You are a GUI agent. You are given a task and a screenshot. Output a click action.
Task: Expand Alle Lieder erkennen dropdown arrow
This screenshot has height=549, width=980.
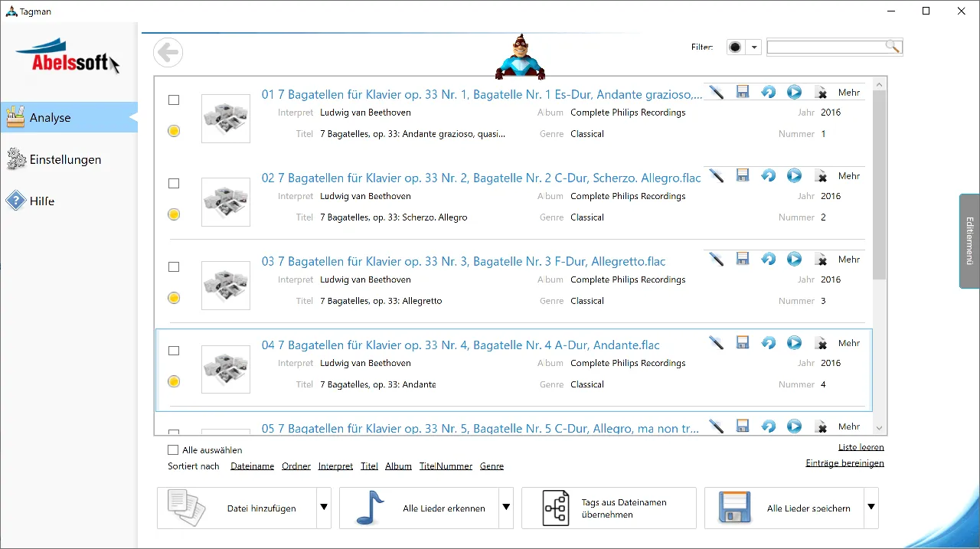coord(505,508)
